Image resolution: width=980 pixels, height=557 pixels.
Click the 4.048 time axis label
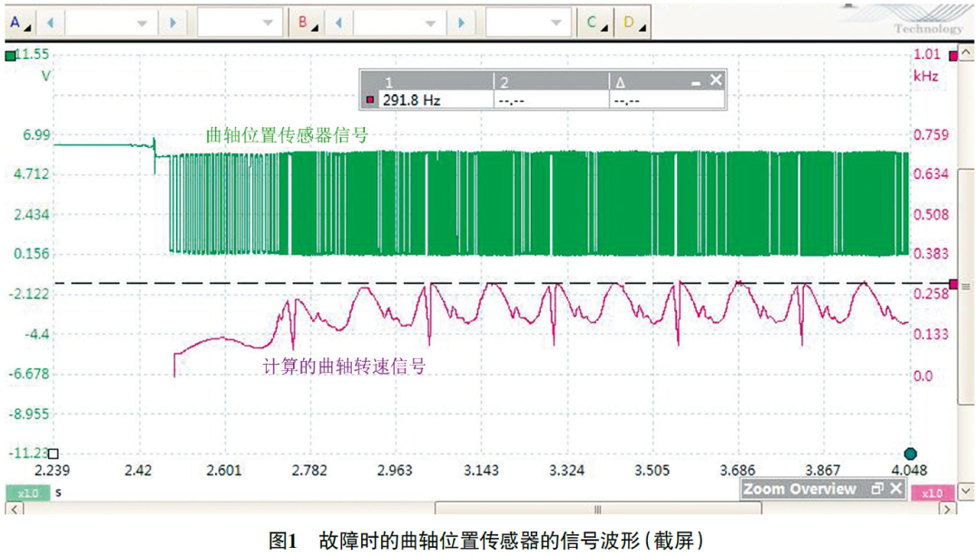coord(909,470)
